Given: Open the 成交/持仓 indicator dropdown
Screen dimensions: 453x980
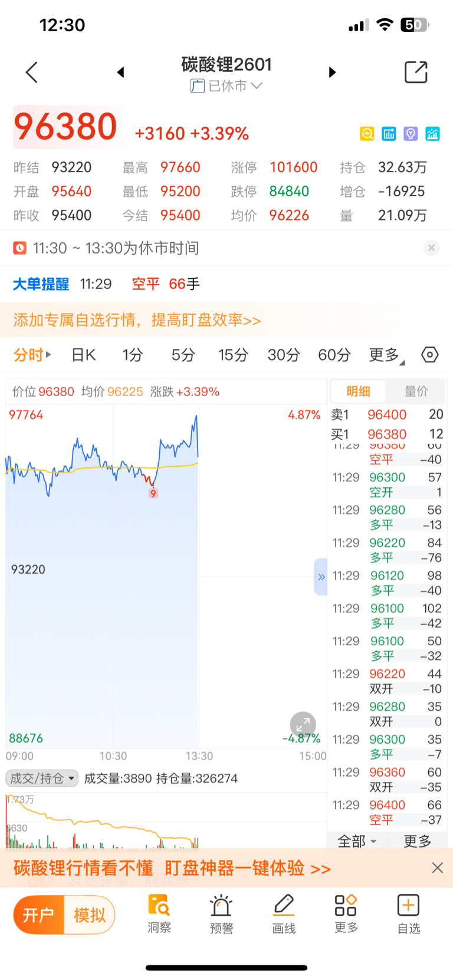Looking at the screenshot, I should [42, 778].
